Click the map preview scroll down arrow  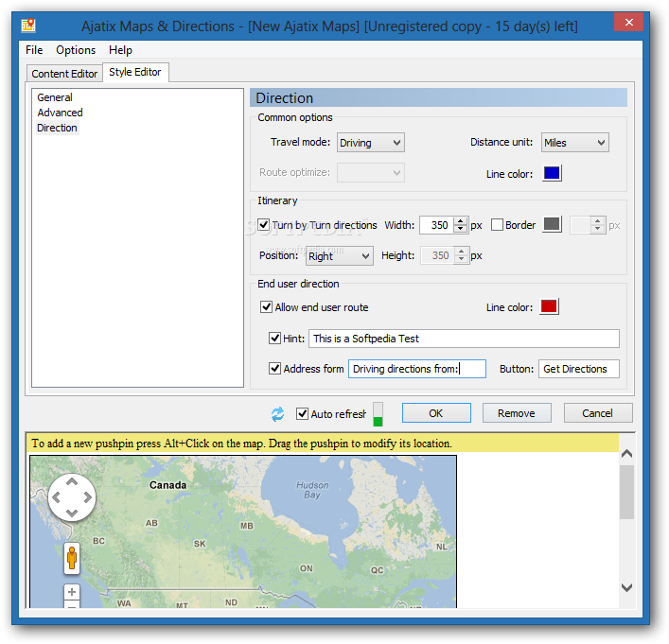point(626,587)
